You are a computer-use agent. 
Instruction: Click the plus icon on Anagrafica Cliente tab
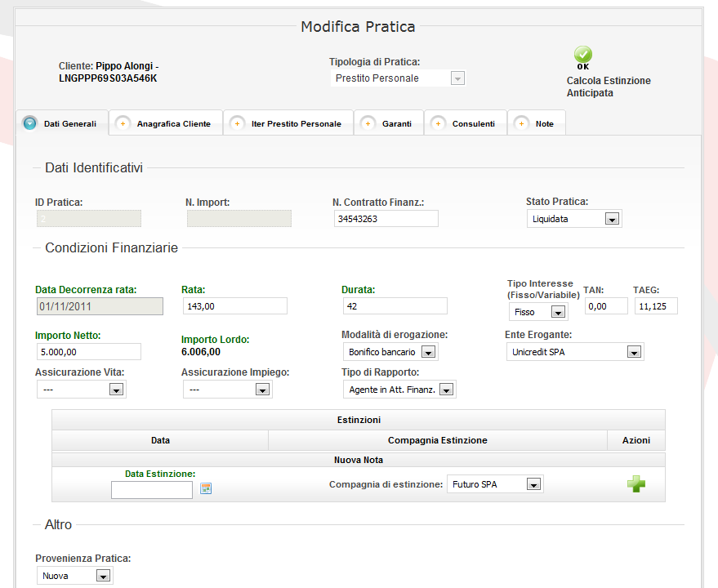pyautogui.click(x=123, y=123)
